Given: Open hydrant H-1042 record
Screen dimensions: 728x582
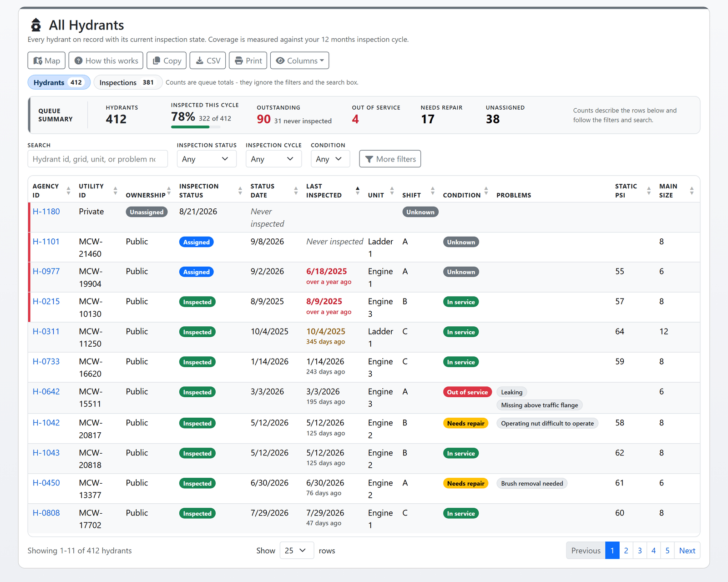Looking at the screenshot, I should coord(46,423).
